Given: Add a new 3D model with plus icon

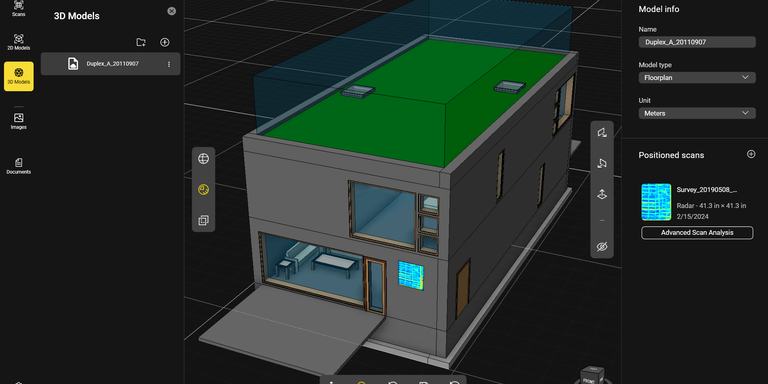Looking at the screenshot, I should pos(165,42).
